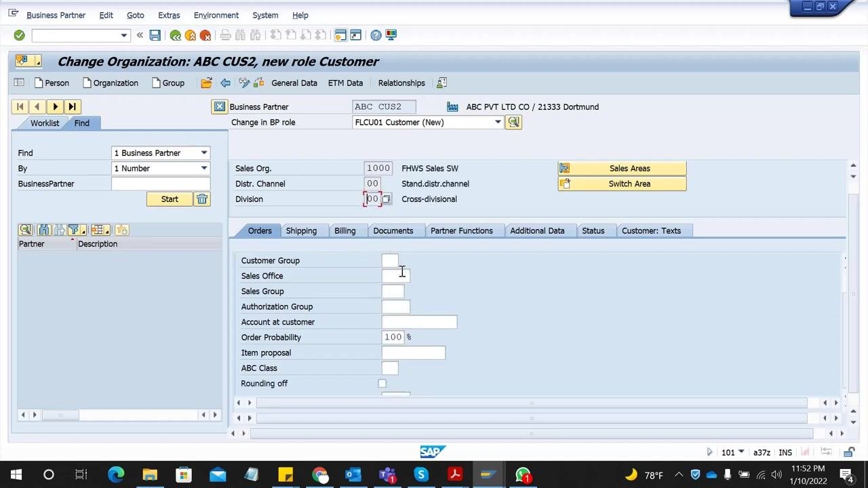Open the status bar 101 system dropdown
868x488 pixels.
(x=741, y=452)
